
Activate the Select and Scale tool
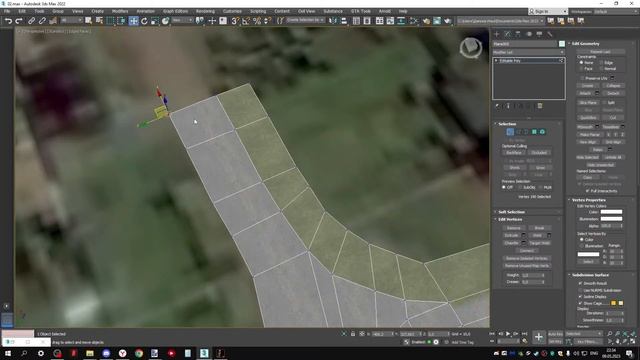pyautogui.click(x=154, y=21)
